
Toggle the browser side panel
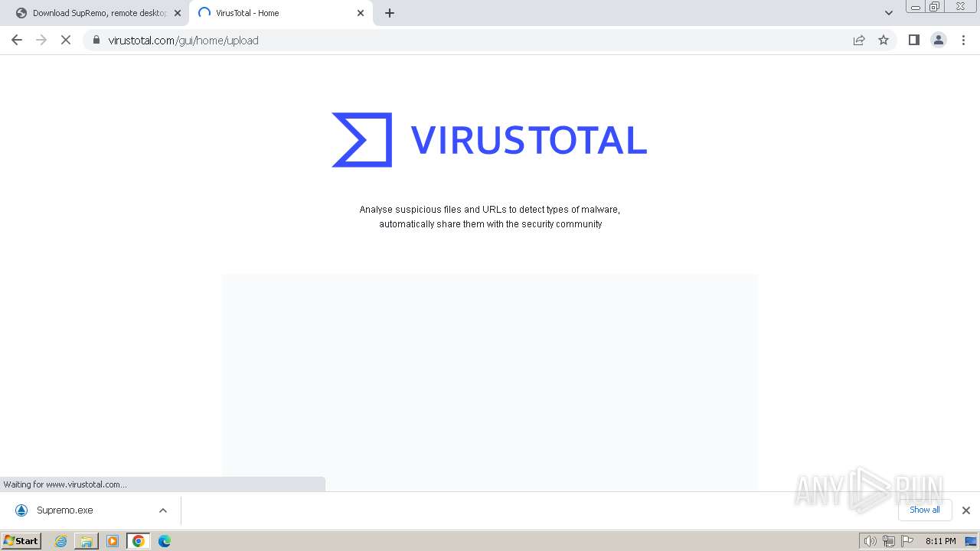coord(914,40)
